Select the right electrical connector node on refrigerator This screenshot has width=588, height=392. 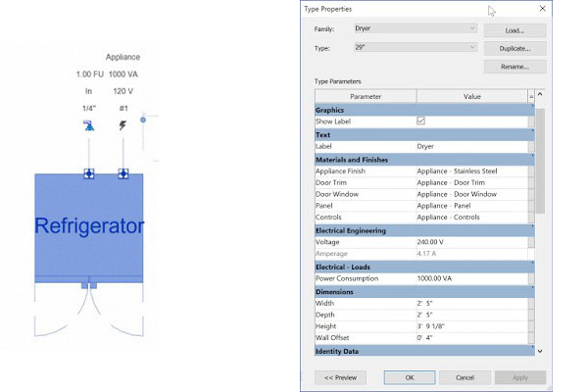click(x=122, y=173)
